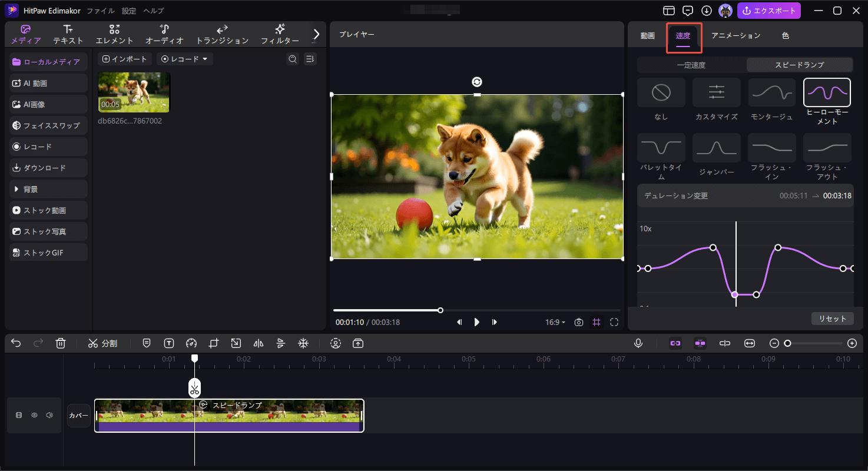Open the テキスト tab
This screenshot has height=471, width=868.
[x=68, y=35]
